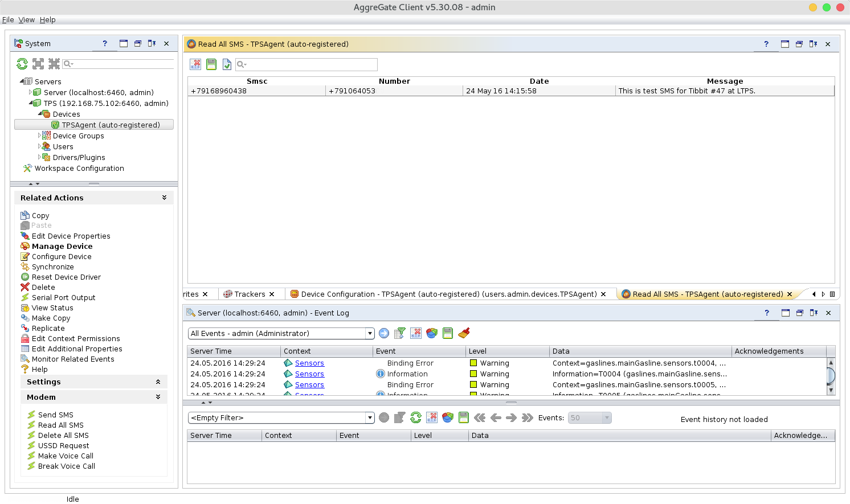
Task: Click the red X table icon in the Read All SMS toolbar
Action: (x=195, y=64)
